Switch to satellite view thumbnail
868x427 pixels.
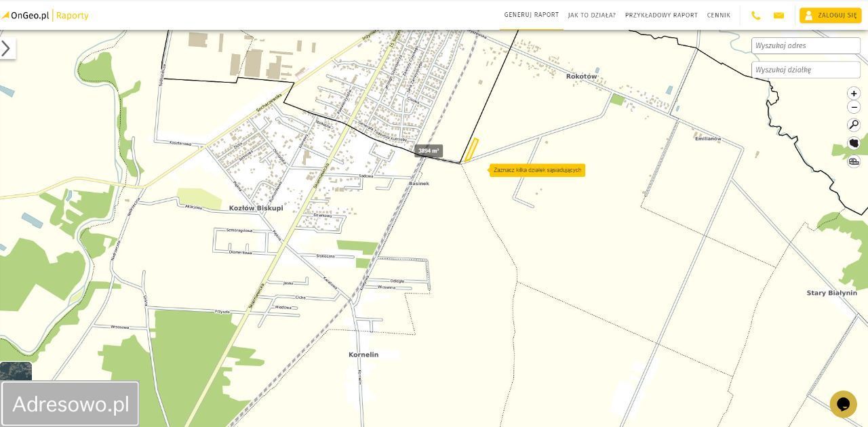coord(16,371)
